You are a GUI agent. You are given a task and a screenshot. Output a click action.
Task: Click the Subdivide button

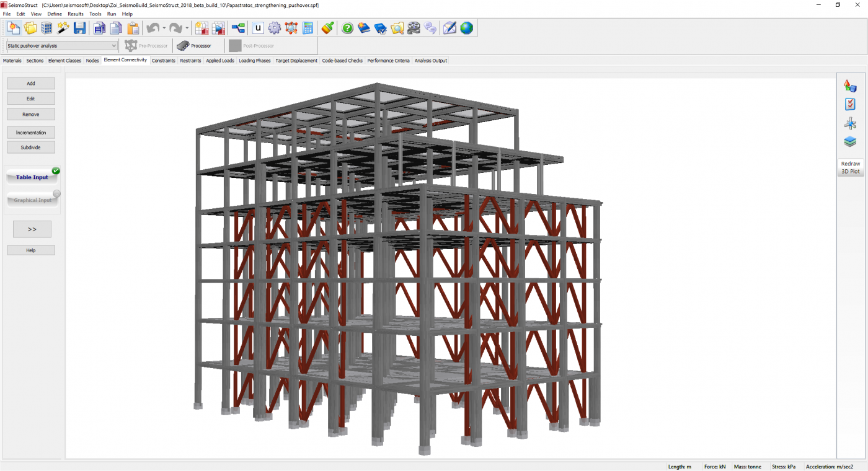tap(31, 147)
